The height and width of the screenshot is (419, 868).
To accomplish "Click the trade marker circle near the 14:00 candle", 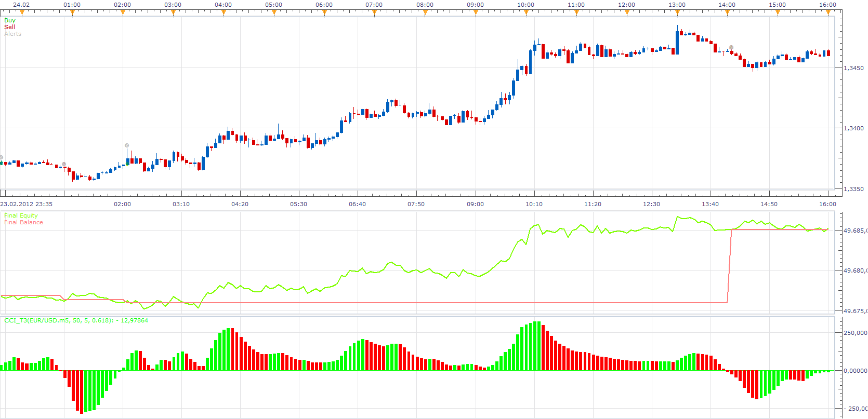I will click(731, 47).
